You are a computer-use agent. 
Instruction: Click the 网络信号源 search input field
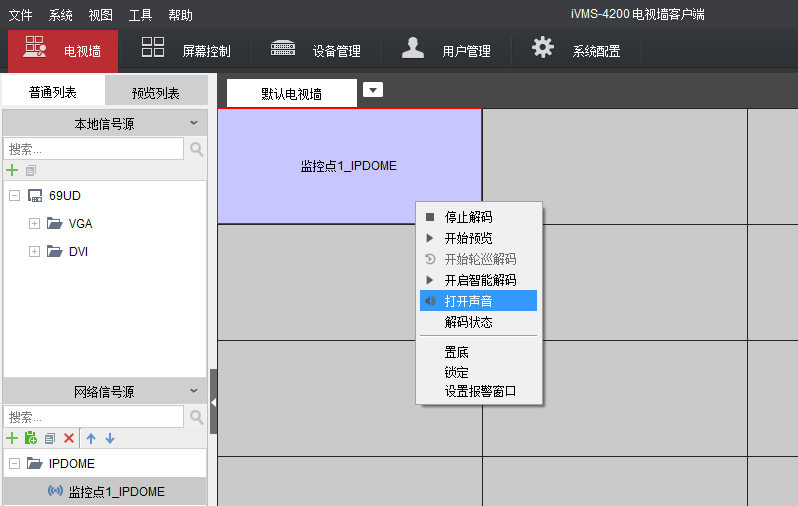94,417
